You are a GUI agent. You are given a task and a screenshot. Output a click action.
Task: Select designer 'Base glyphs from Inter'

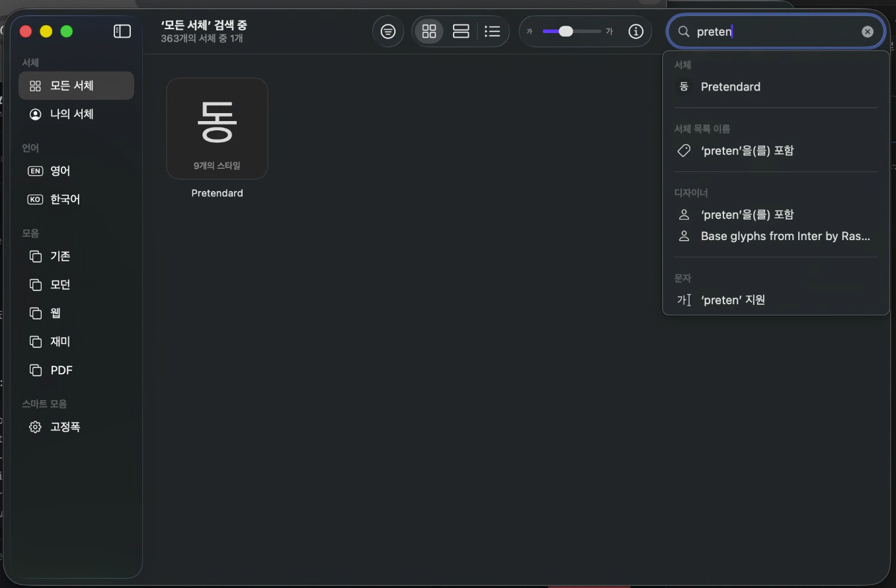coord(785,236)
